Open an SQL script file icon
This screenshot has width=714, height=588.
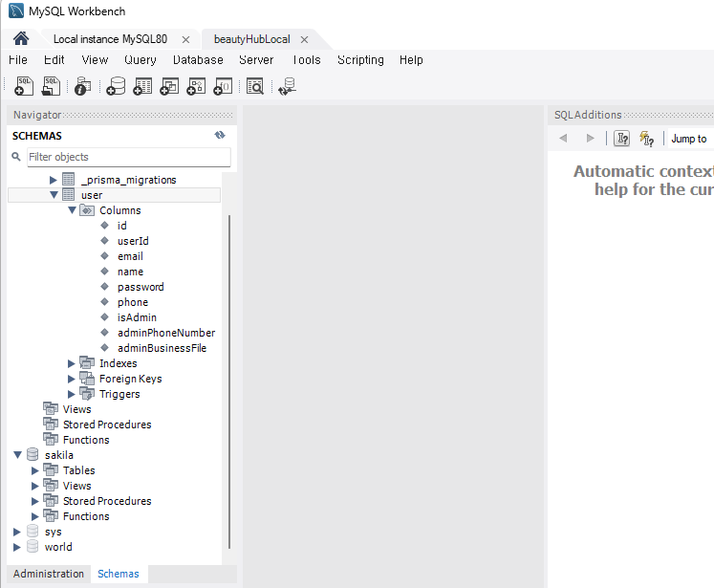coord(51,86)
